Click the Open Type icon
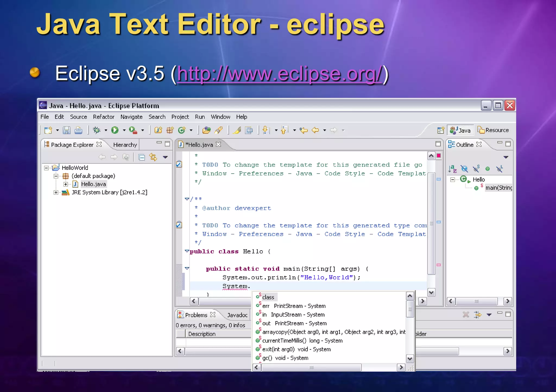Viewport: 556px width, 392px height. click(206, 130)
